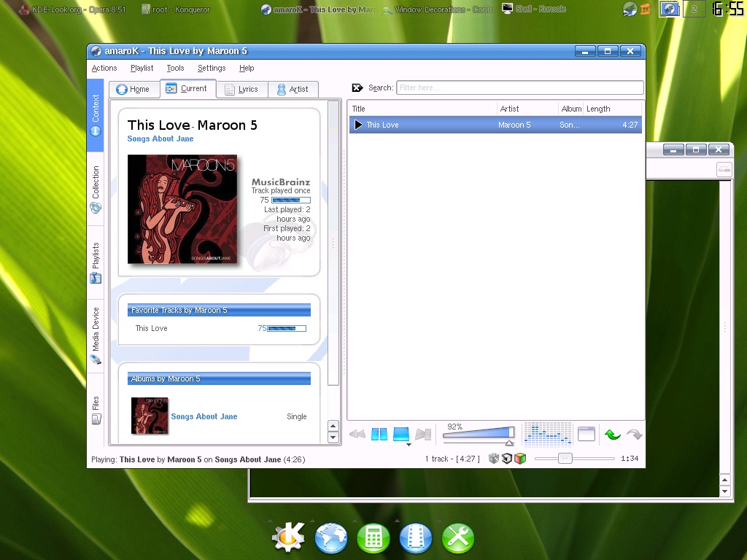Switch to the Home tab

click(x=134, y=89)
